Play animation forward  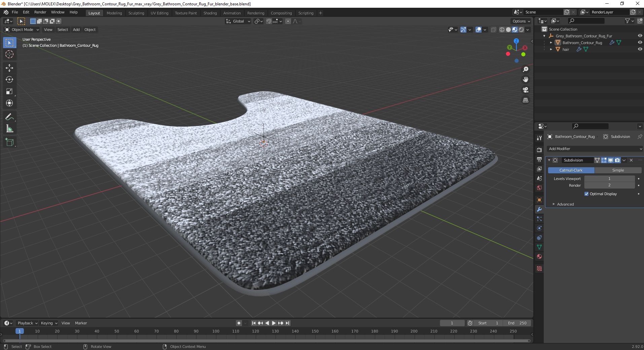274,323
